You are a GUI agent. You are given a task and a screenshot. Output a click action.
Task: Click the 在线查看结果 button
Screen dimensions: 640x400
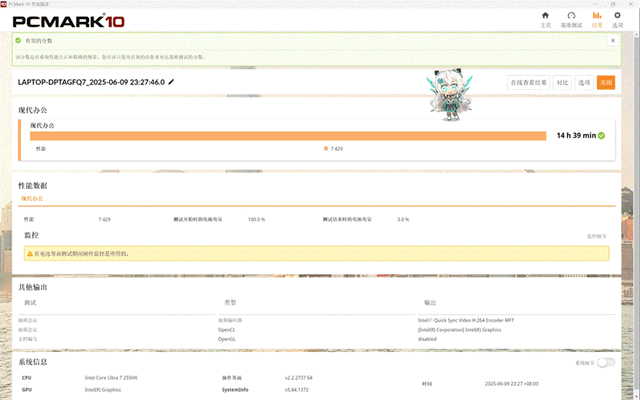(529, 82)
